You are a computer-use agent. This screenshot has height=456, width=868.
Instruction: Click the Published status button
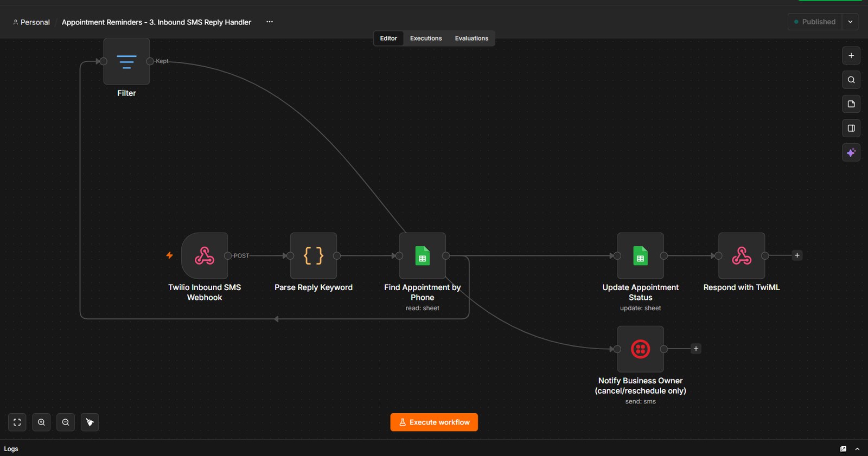[815, 22]
